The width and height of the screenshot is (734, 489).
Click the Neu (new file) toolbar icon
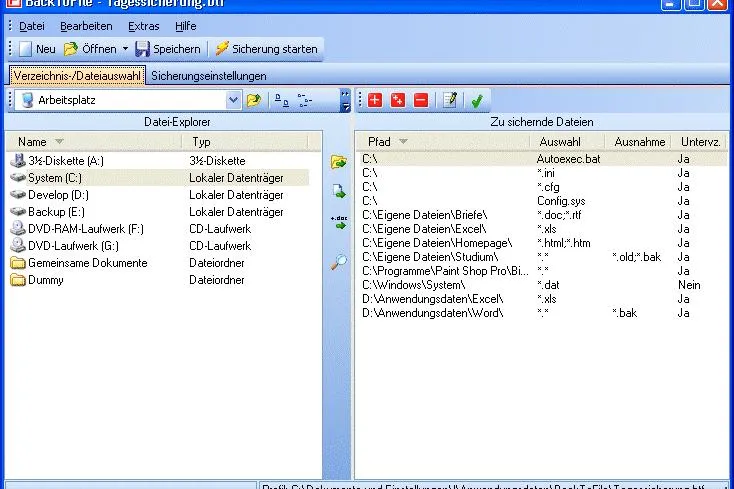(26, 49)
